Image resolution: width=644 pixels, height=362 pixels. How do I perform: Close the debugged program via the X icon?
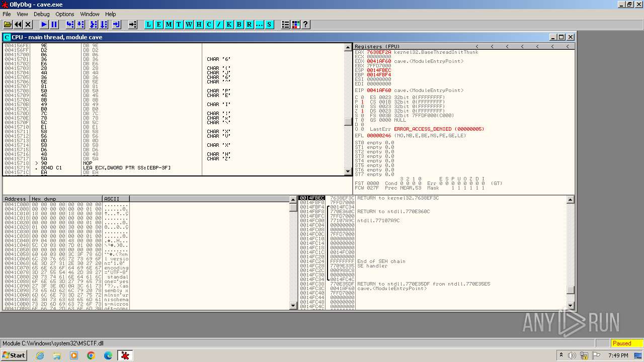[x=28, y=24]
